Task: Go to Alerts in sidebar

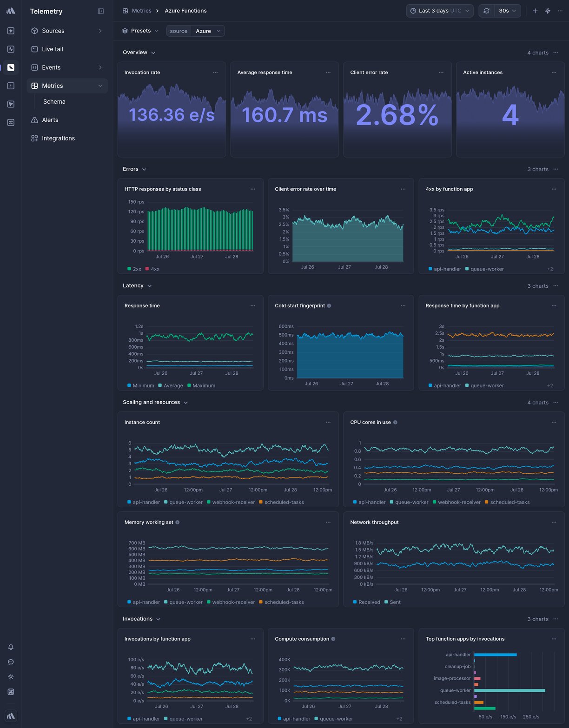Action: point(67,120)
